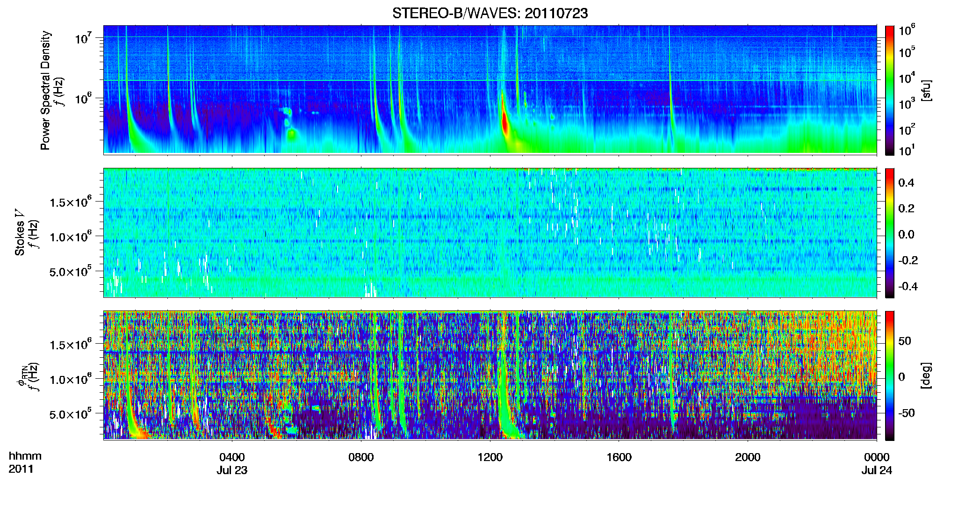Click the 10^5 value on sfu color bar

[907, 52]
